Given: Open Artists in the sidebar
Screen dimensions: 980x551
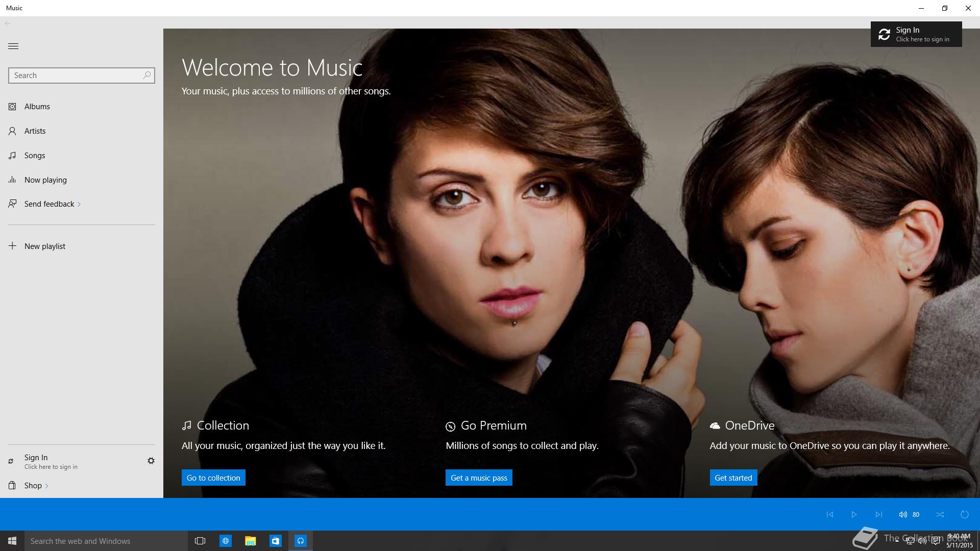Looking at the screenshot, I should 82,131.
